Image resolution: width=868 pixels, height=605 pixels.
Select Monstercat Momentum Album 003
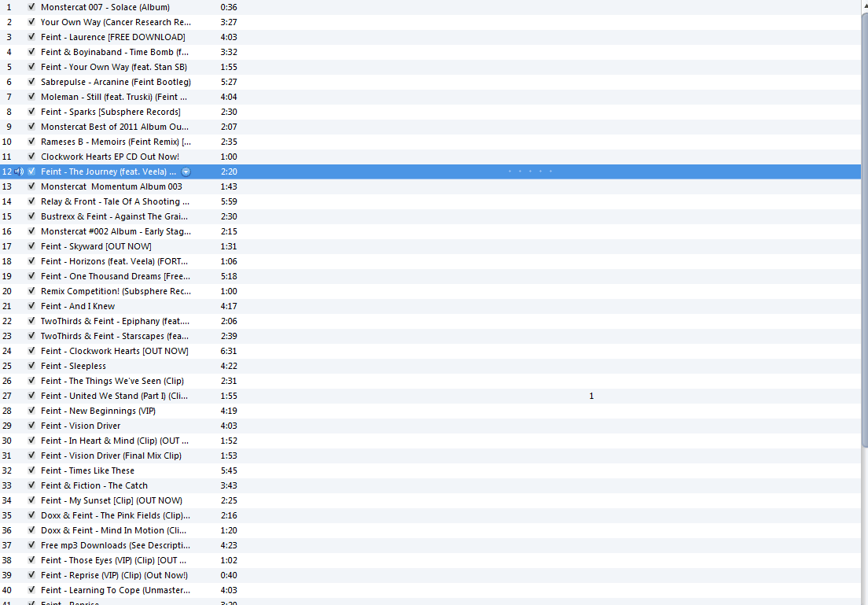(x=112, y=186)
